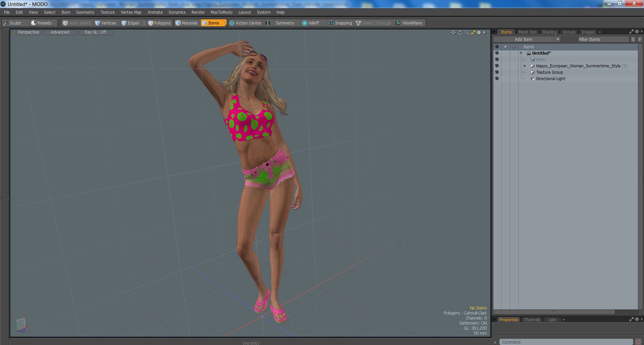This screenshot has height=345, width=644.
Task: Open the Advanced shading style dropdown
Action: (60, 32)
